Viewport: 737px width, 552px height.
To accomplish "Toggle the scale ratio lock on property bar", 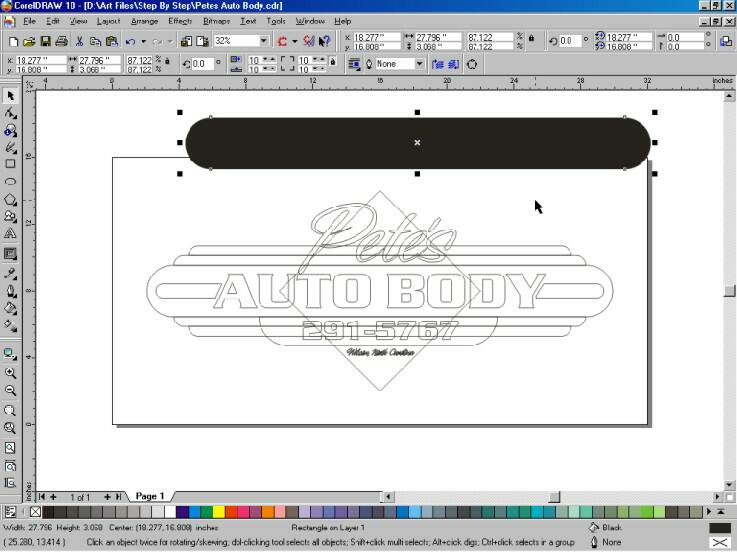I will pos(168,62).
